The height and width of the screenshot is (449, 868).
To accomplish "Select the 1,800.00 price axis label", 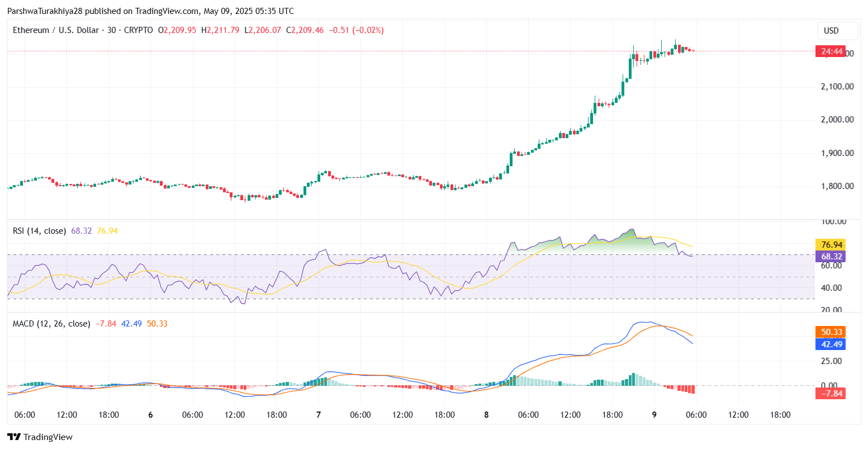I will (837, 186).
